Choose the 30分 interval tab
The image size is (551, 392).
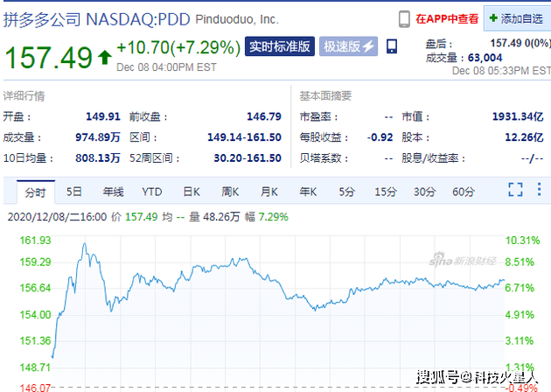click(x=424, y=192)
